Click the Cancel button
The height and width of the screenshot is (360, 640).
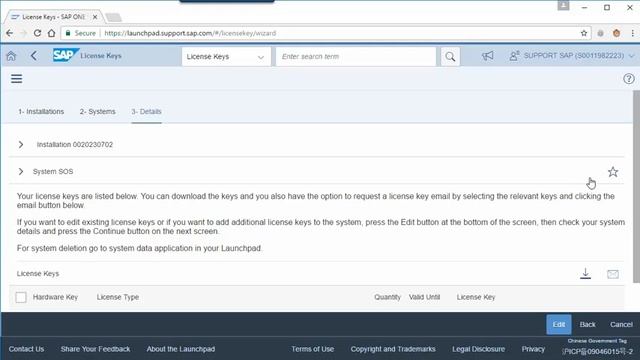(x=621, y=324)
